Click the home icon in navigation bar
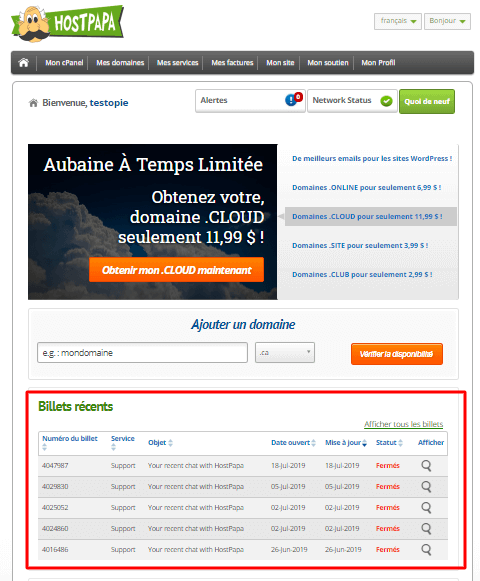The height and width of the screenshot is (581, 480). [24, 63]
